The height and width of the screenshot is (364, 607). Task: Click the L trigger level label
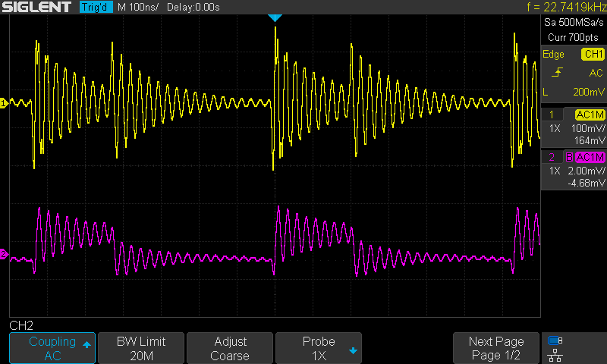(x=546, y=92)
